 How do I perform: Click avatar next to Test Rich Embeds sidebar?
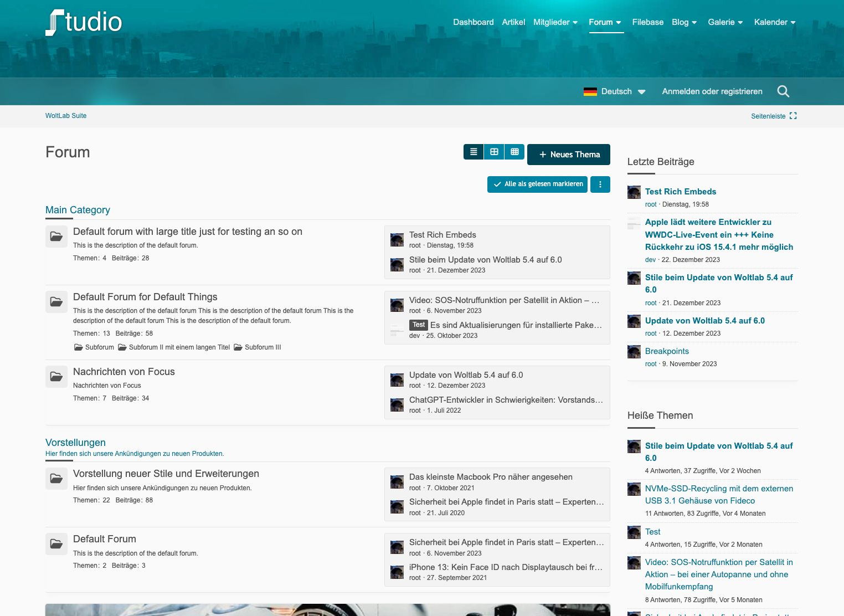(634, 192)
